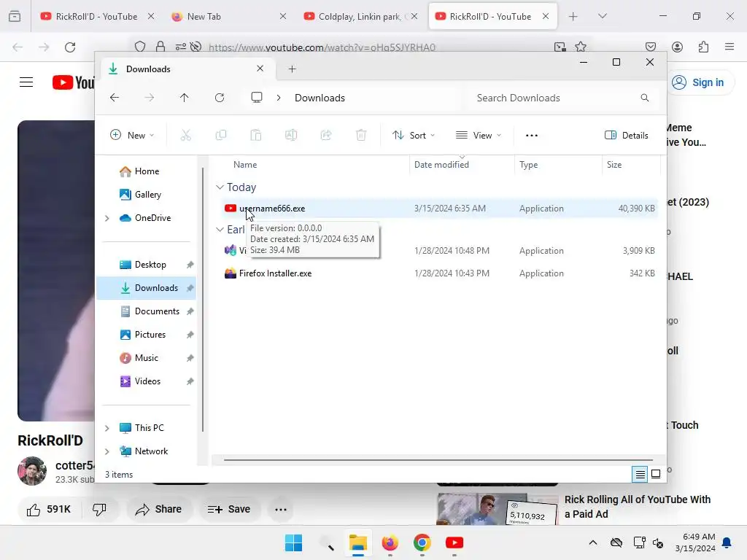The width and height of the screenshot is (747, 560).
Task: Open the See more ellipsis menu in Explorer
Action: (x=532, y=135)
